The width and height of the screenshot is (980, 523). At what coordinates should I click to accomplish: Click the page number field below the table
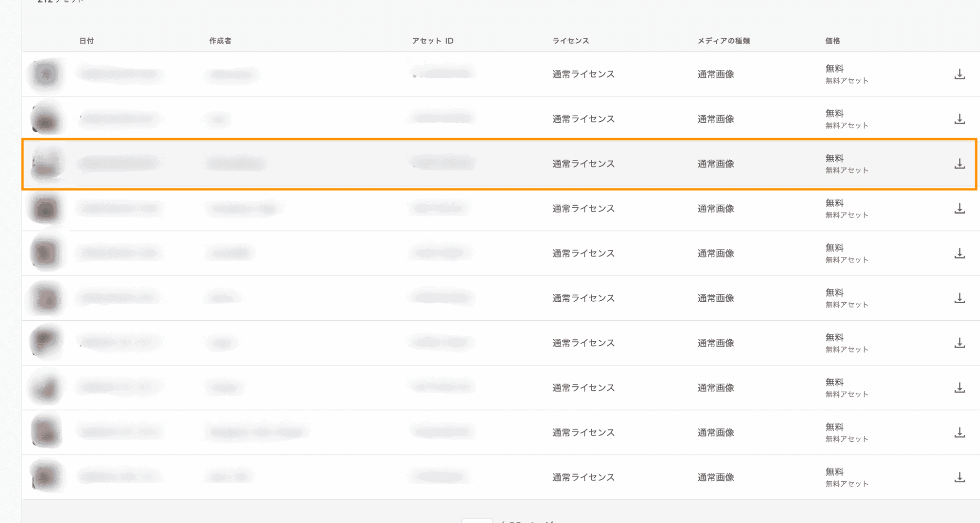pos(476,521)
